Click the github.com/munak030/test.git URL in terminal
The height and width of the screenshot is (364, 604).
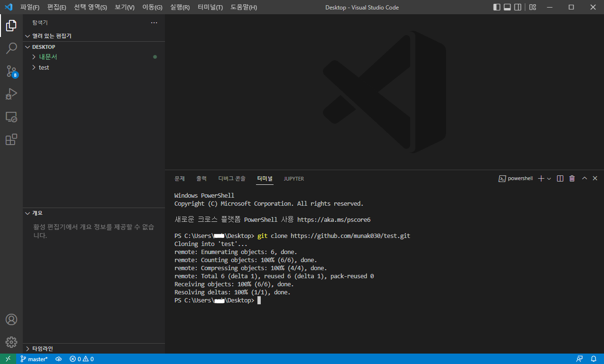coord(350,236)
